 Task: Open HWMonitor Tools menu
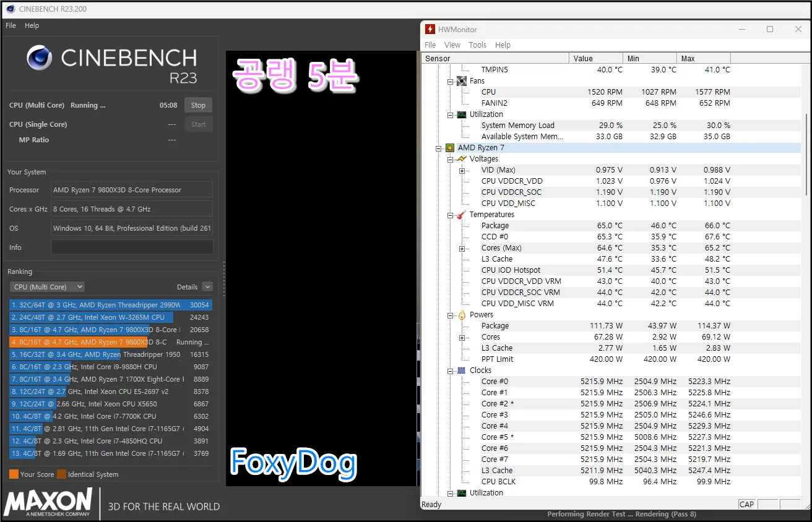(x=478, y=45)
